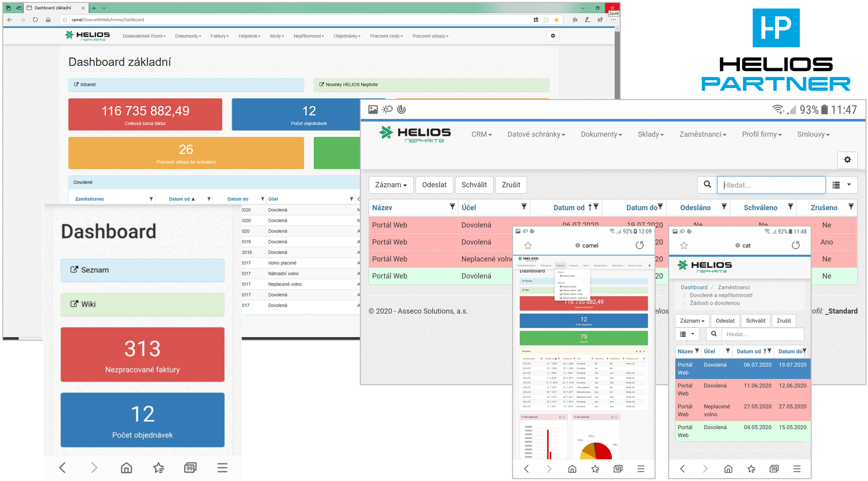
Task: Click the back arrow in desktop browser
Action: pos(10,20)
